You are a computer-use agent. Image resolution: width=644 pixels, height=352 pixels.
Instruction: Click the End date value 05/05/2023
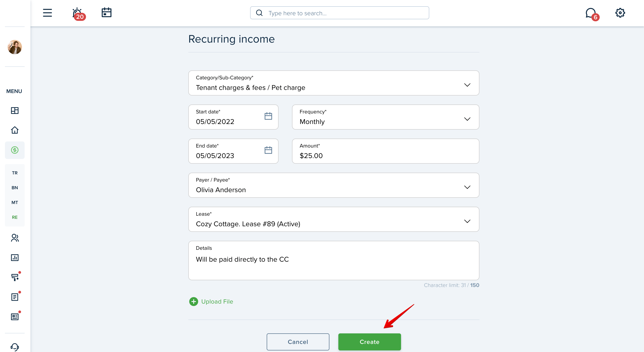(215, 156)
